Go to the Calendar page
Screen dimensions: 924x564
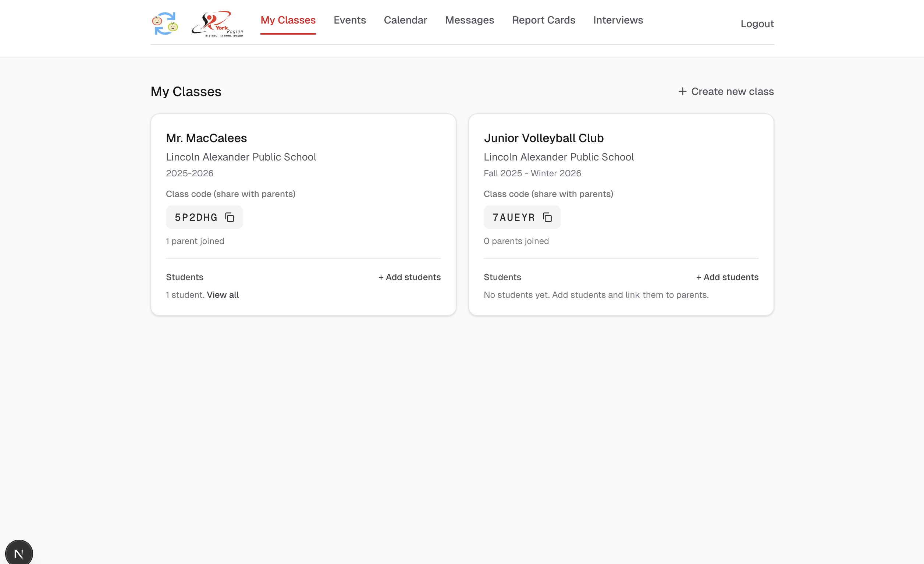405,20
